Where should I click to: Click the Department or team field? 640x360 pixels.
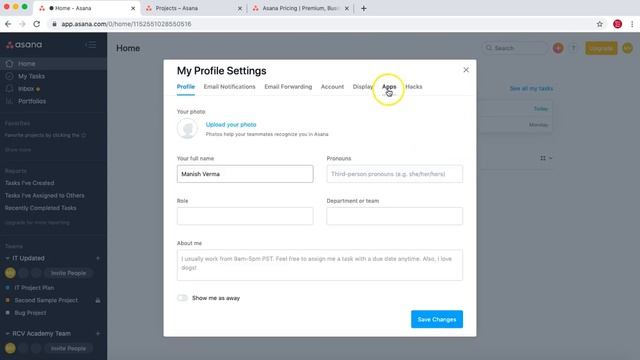[395, 216]
